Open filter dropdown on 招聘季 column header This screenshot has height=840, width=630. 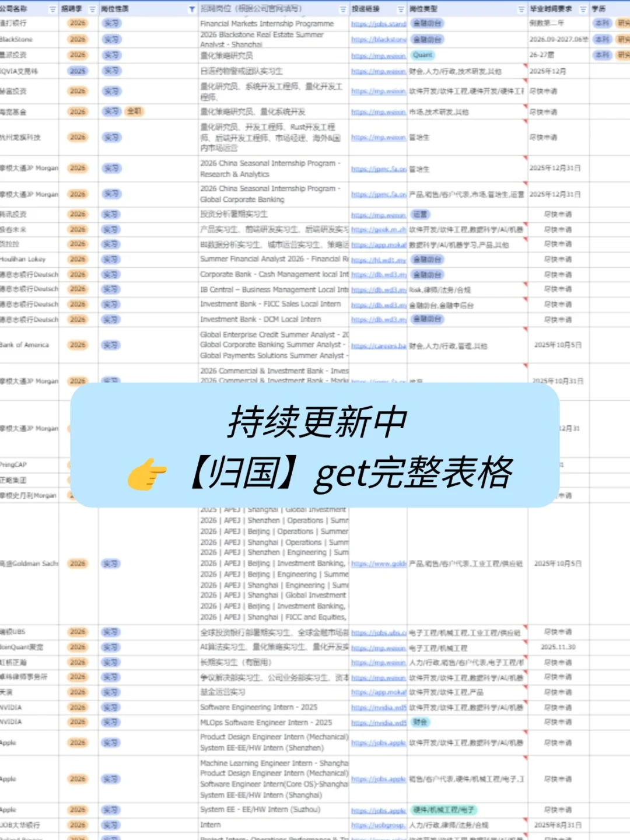[92, 9]
